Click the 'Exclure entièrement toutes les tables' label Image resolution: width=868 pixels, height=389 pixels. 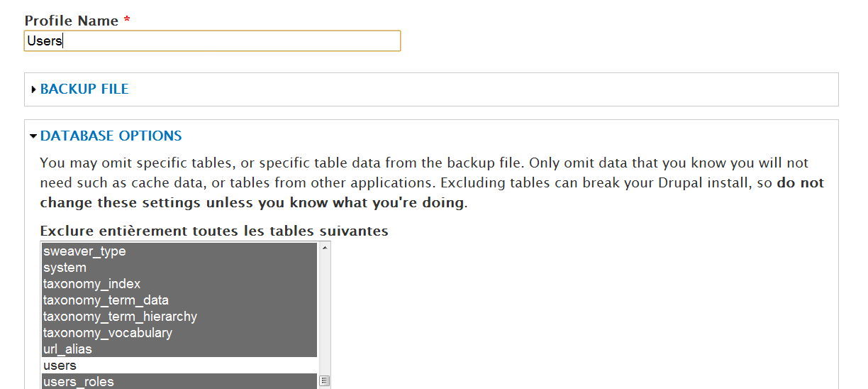click(x=214, y=231)
